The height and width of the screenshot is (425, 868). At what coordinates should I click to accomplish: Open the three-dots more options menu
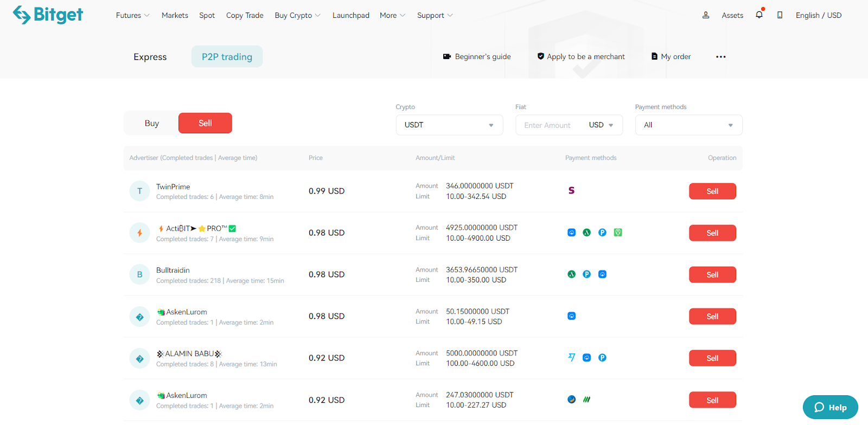(720, 56)
